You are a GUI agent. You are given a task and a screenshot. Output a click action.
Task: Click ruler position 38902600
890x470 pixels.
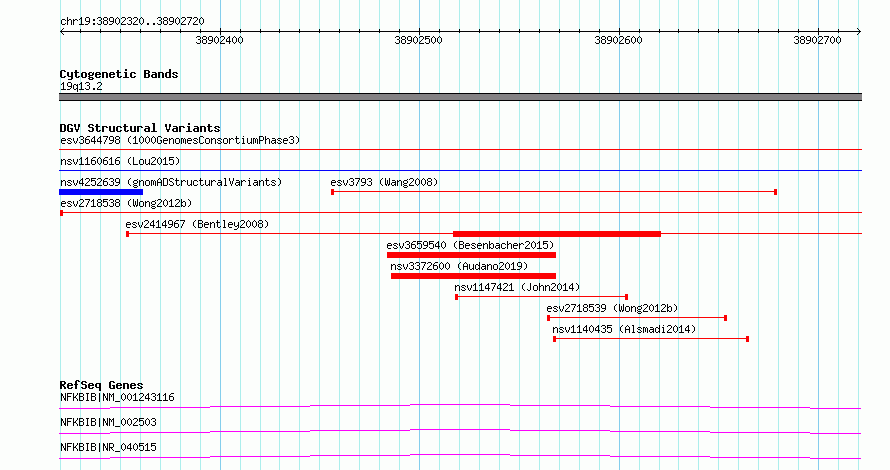pos(618,40)
